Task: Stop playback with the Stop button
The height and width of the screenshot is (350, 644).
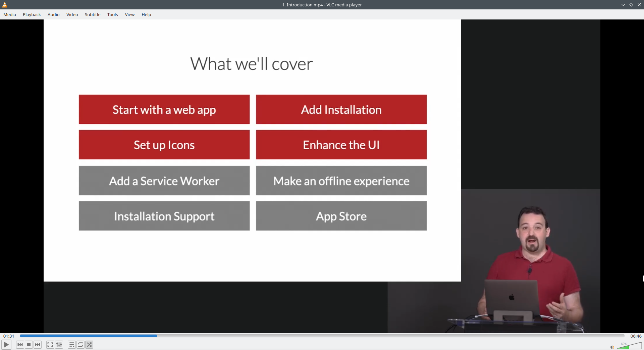Action: tap(29, 345)
